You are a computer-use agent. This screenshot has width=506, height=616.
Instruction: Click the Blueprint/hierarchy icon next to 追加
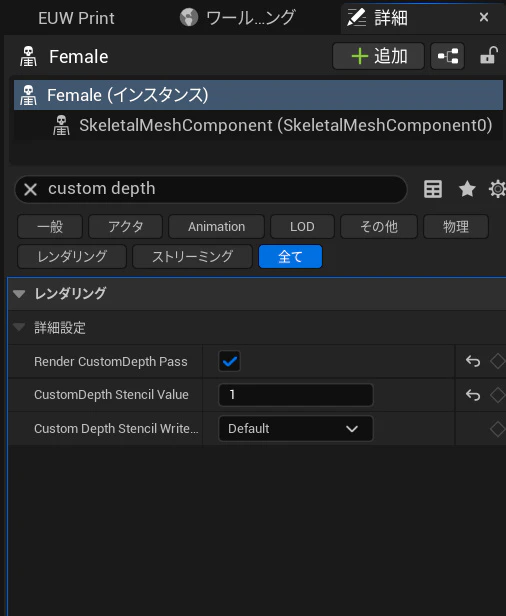[x=447, y=56]
